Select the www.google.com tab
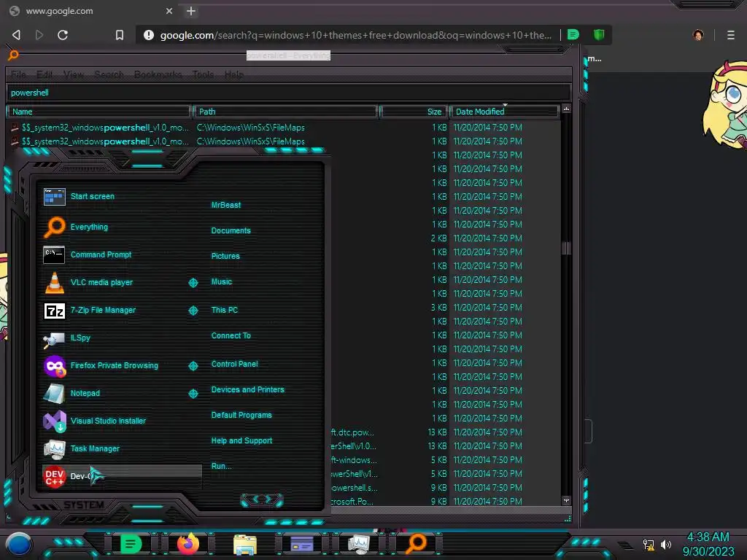The height and width of the screenshot is (560, 747). tap(90, 10)
